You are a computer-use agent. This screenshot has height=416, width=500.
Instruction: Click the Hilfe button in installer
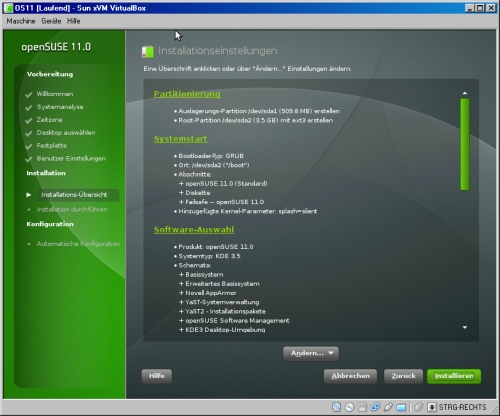pyautogui.click(x=157, y=376)
